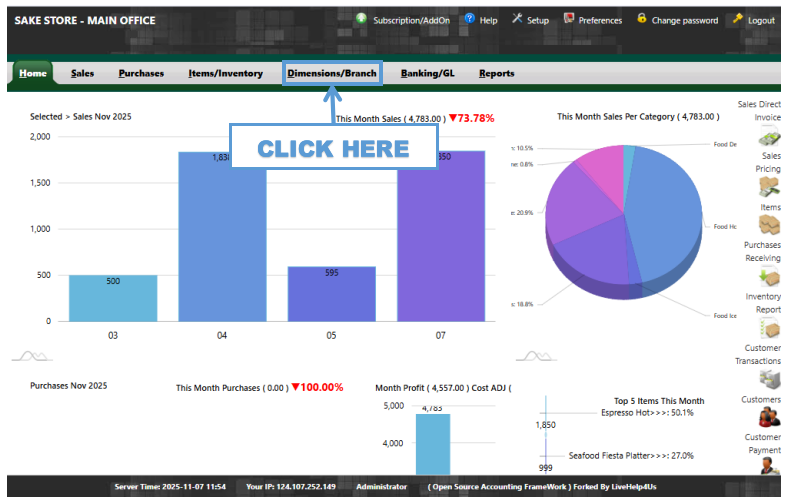The image size is (790, 504).
Task: Click the Setup wrench icon
Action: coord(517,19)
